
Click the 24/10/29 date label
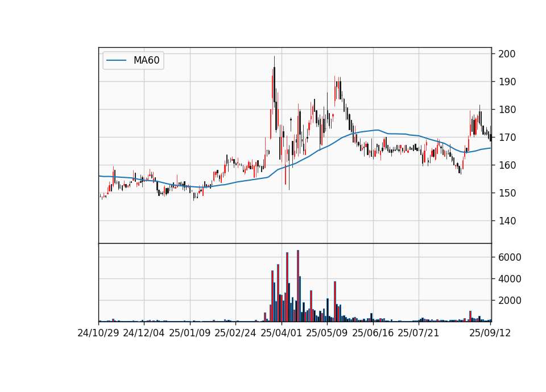coord(98,333)
